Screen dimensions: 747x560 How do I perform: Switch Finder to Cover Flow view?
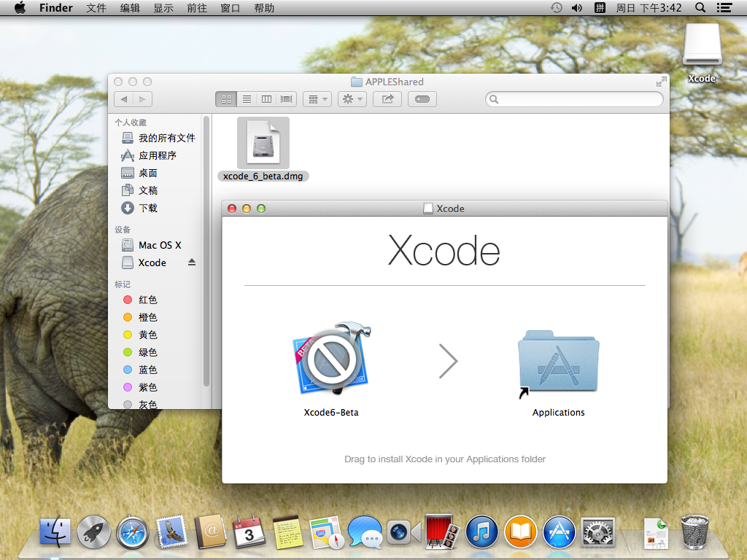(286, 99)
